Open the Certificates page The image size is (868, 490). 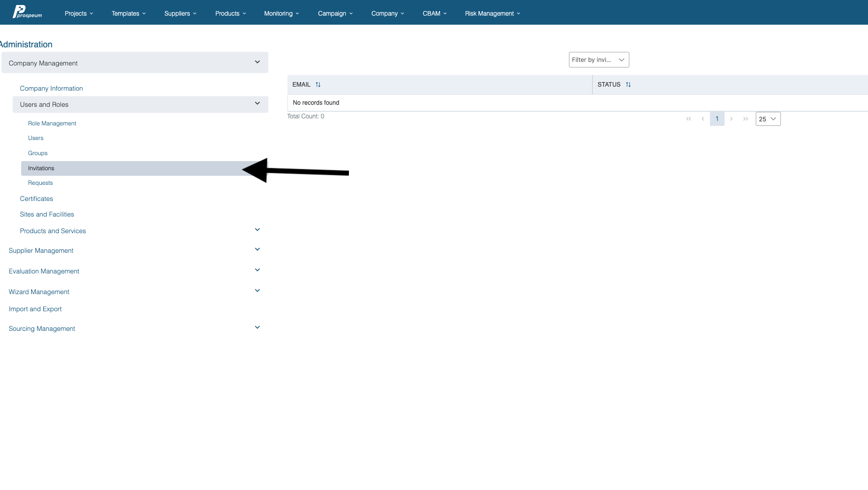tap(36, 199)
